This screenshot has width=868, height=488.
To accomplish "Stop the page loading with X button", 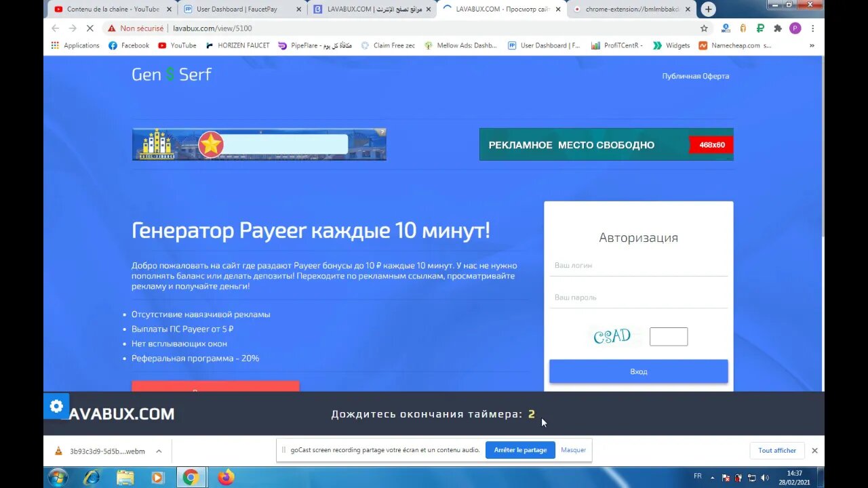I will (x=91, y=28).
